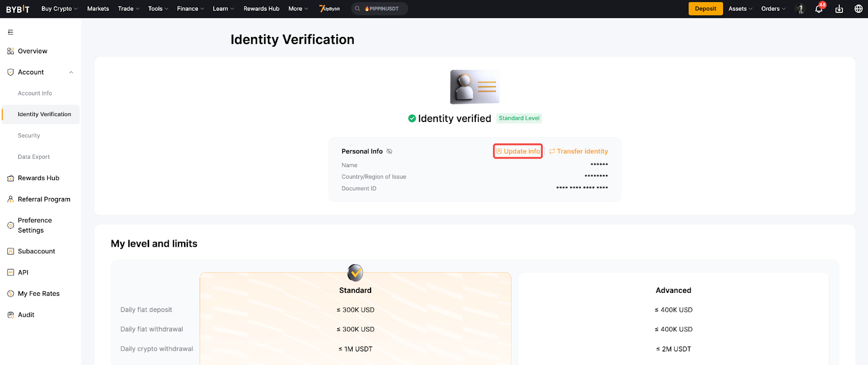This screenshot has height=365, width=868.
Task: Open My Fee Rates page
Action: tap(39, 293)
